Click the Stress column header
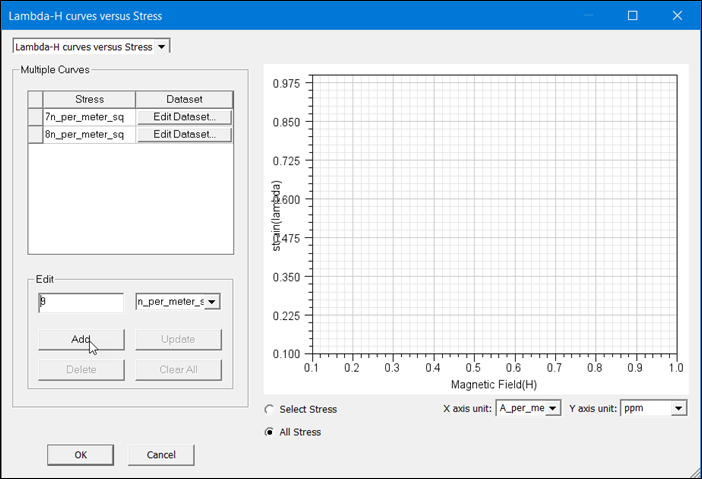This screenshot has height=479, width=702. [89, 100]
